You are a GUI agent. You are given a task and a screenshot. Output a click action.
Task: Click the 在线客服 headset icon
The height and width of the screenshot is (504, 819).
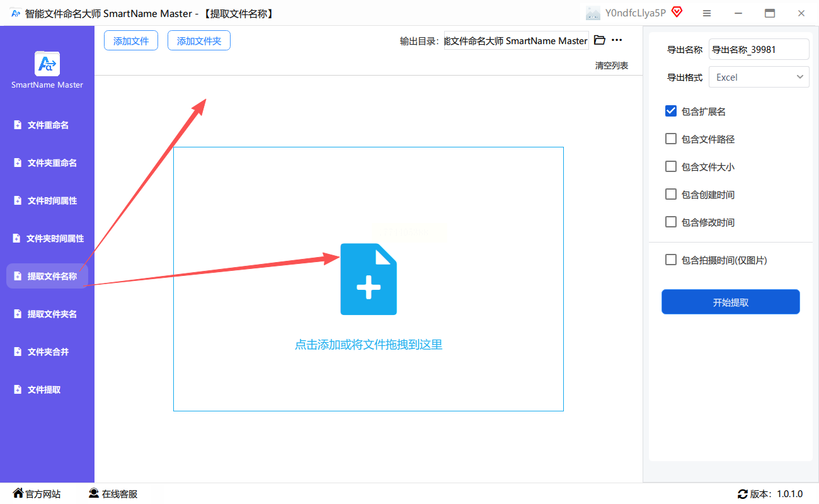tap(94, 493)
